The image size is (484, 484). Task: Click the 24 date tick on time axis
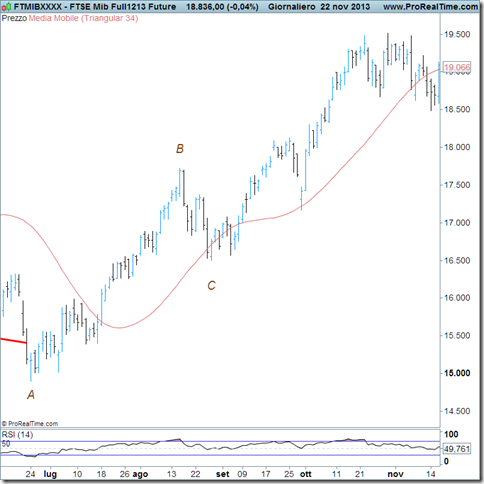coord(30,474)
